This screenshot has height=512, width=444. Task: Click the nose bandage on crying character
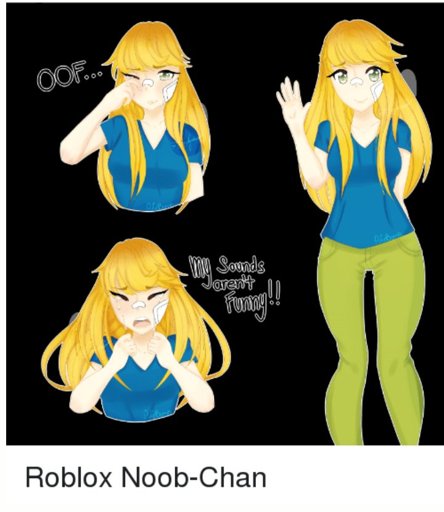tap(139, 304)
